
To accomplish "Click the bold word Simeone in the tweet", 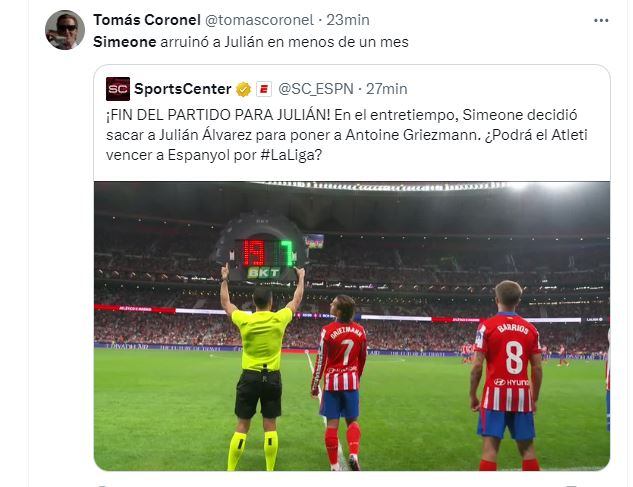I will click(125, 42).
